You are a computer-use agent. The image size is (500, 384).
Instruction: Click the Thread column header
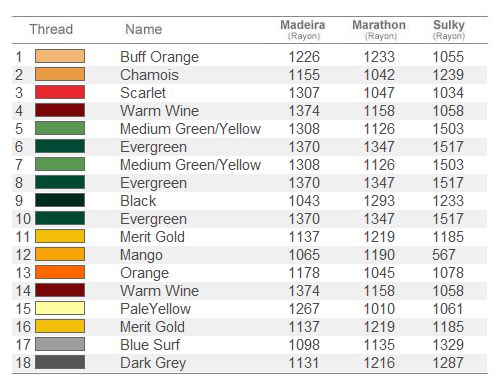51,29
